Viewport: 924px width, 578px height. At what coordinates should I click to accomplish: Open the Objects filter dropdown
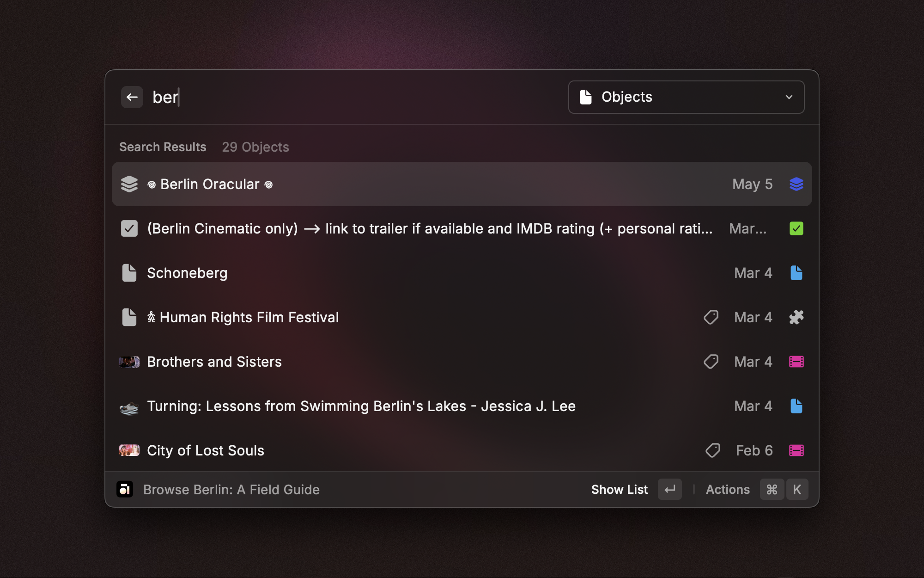coord(686,97)
